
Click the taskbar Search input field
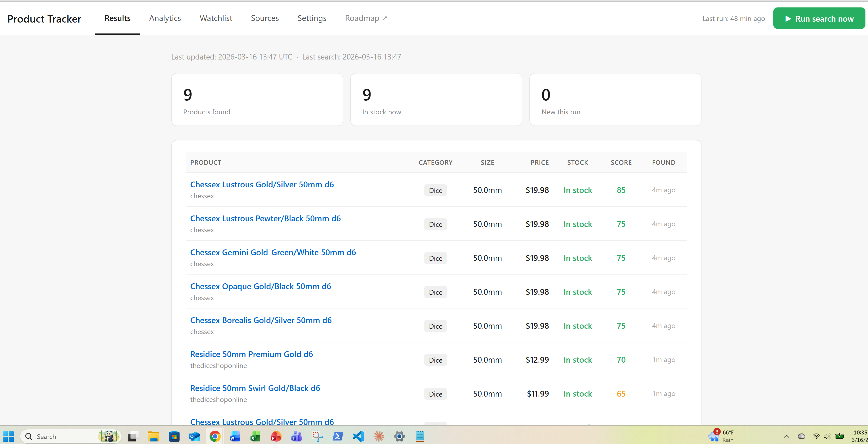click(x=64, y=437)
